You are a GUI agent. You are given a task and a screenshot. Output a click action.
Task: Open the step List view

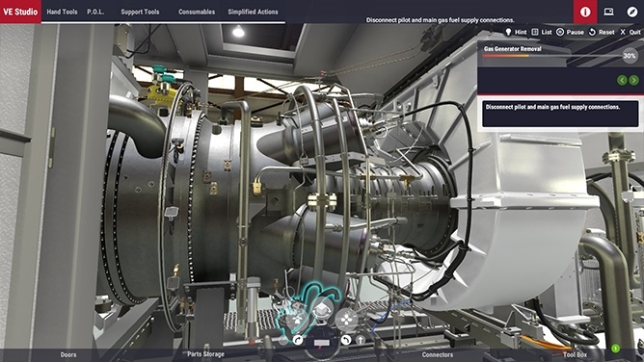(x=542, y=32)
